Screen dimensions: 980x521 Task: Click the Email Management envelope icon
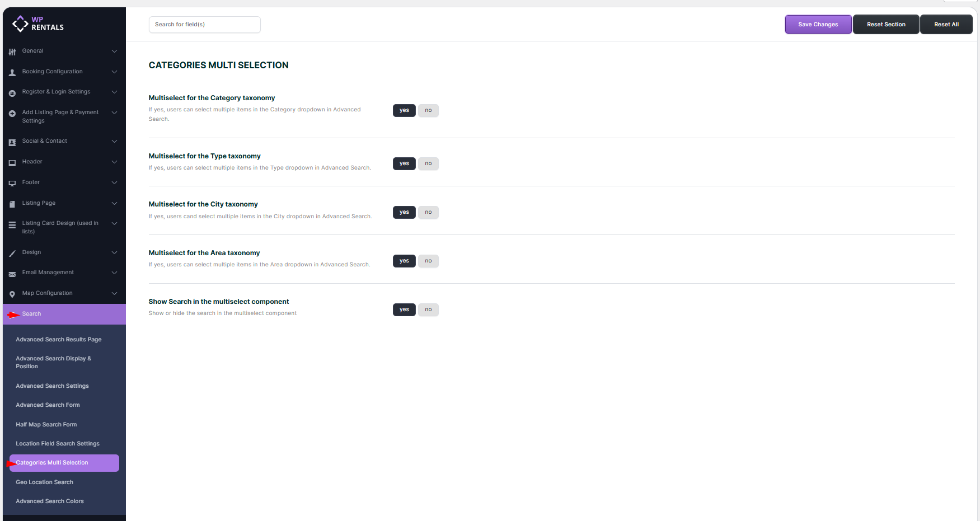click(x=12, y=274)
